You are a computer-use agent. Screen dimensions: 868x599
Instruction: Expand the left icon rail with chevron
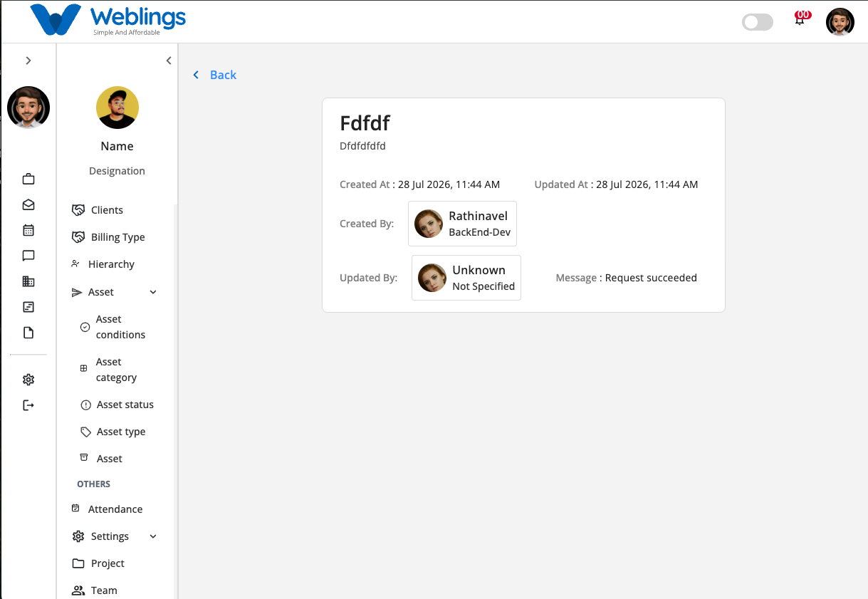point(28,61)
